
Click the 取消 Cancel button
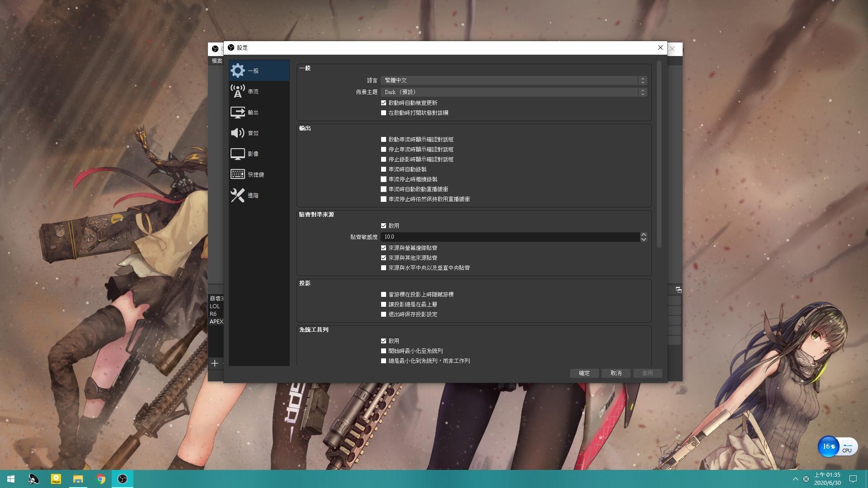[616, 373]
